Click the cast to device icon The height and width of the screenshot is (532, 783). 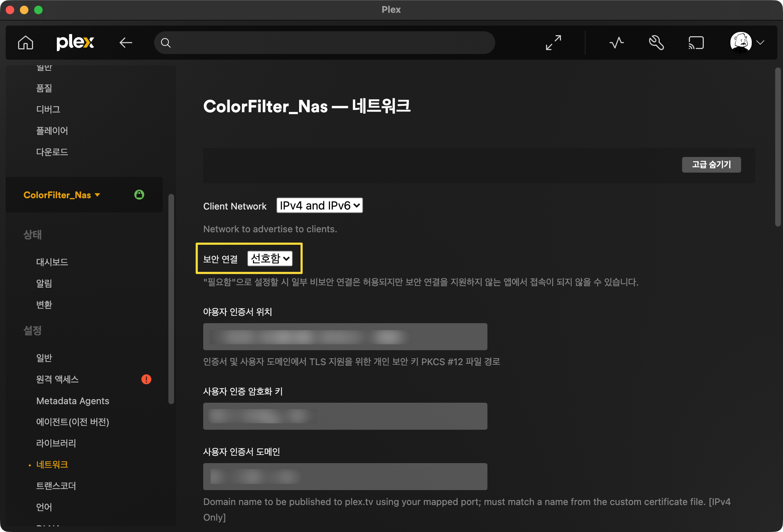pyautogui.click(x=696, y=43)
